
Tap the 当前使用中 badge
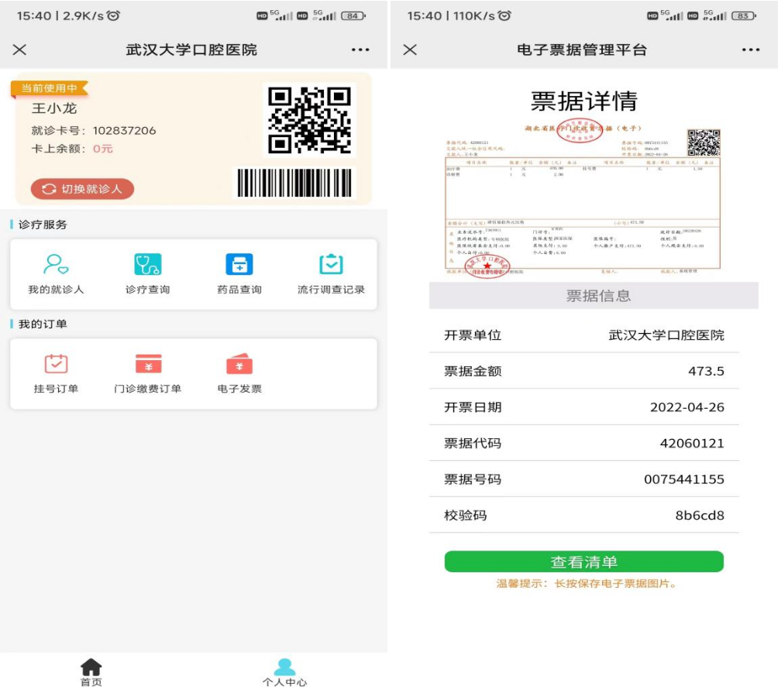[x=50, y=88]
